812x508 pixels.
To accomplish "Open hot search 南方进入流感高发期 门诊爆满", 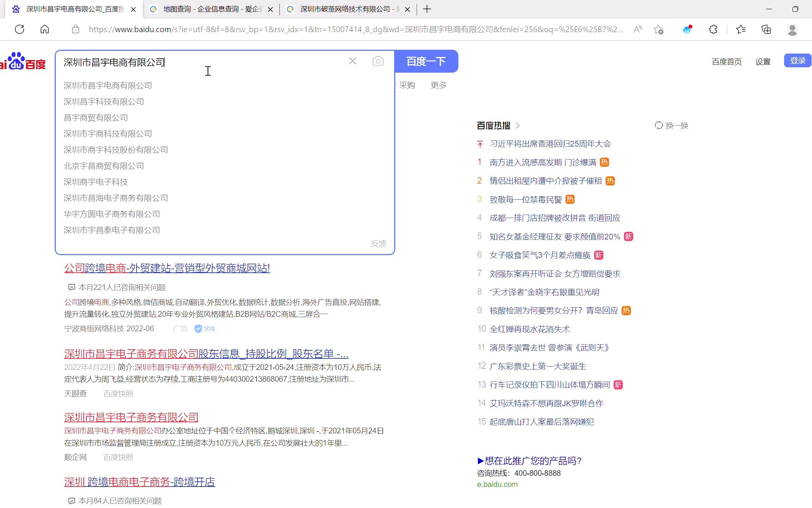I will 543,163.
